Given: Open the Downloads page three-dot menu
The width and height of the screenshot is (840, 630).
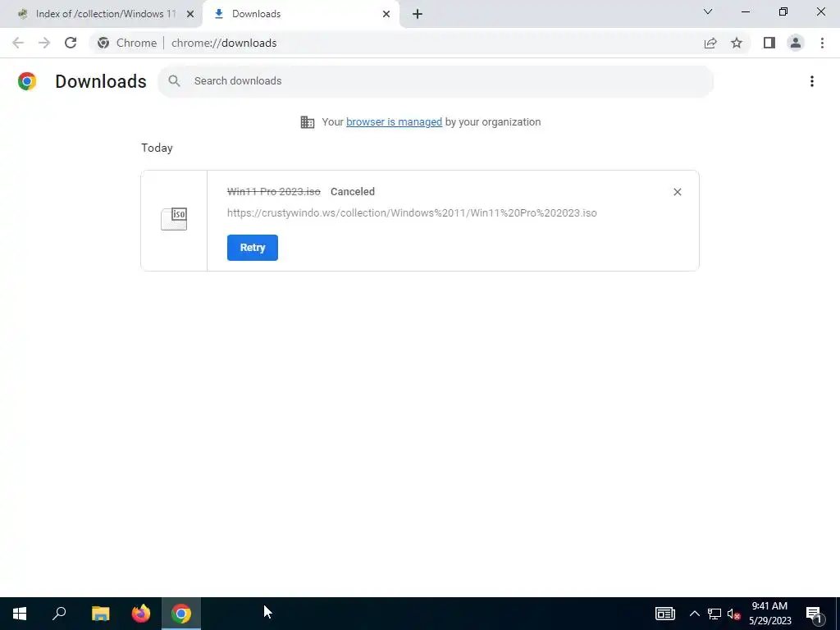Looking at the screenshot, I should pyautogui.click(x=811, y=81).
